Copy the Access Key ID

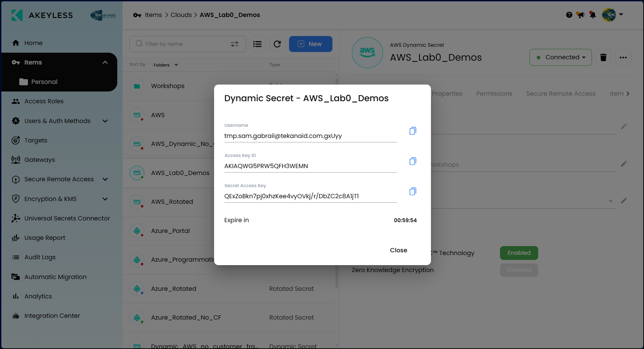(413, 161)
